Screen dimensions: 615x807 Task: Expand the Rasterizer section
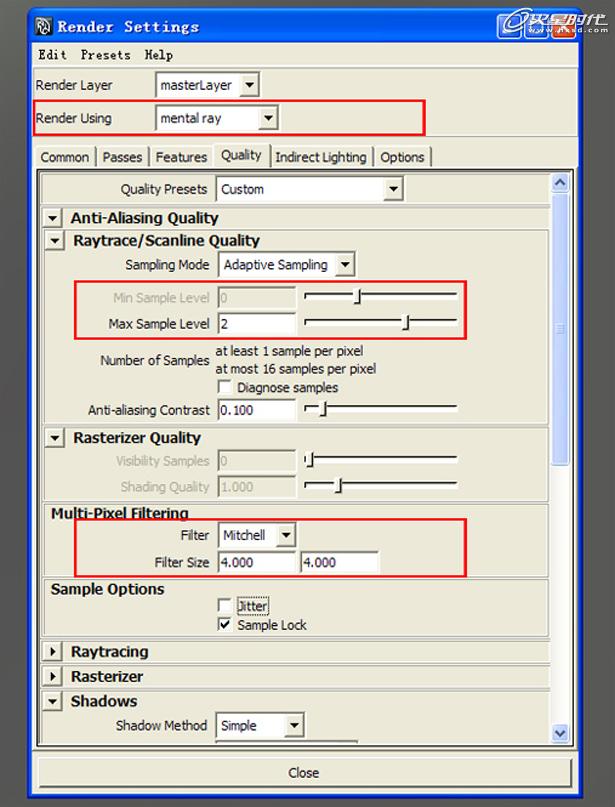pyautogui.click(x=53, y=676)
